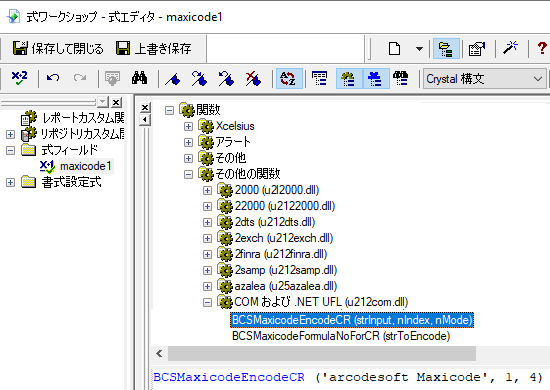Toggle alphabetical sort of trees (AZ icon)
The width and height of the screenshot is (550, 390).
point(289,79)
